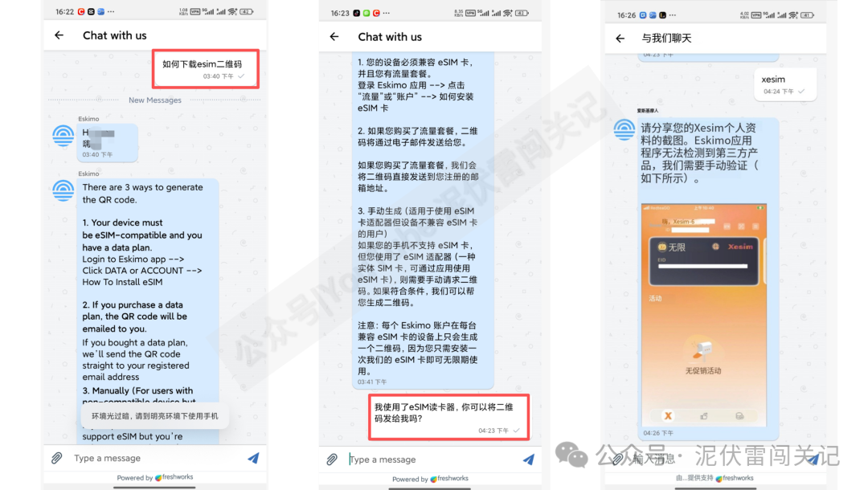
Task: Tap Wi-Fi indicator in right screen status bar
Action: pos(793,15)
